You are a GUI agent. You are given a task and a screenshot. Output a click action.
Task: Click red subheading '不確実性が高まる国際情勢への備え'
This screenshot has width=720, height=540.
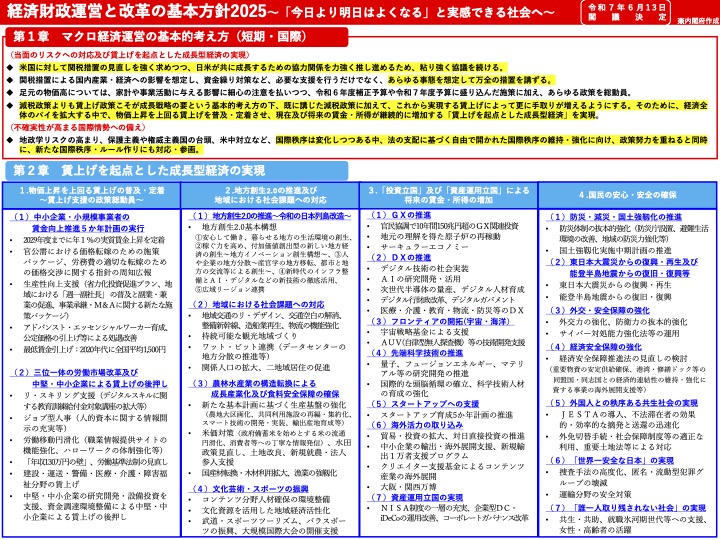78,127
